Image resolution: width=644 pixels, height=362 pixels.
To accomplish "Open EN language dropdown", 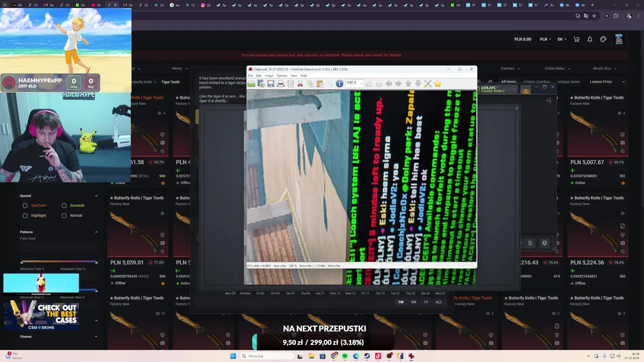I will coord(561,39).
